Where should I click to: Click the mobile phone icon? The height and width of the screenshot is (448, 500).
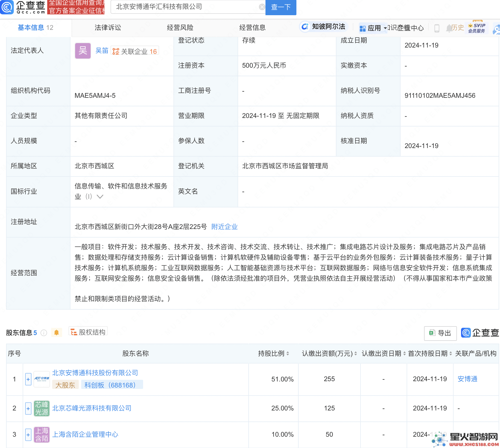[437, 28]
